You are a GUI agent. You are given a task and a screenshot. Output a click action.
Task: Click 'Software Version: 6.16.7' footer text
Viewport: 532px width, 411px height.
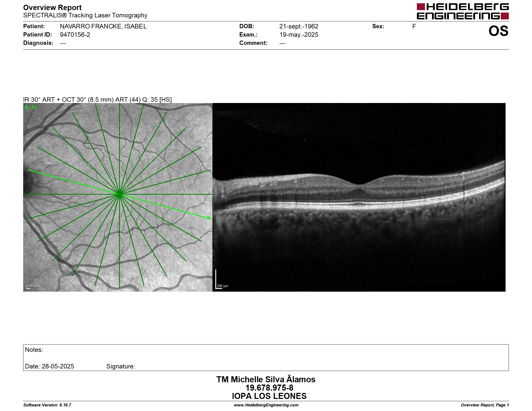pyautogui.click(x=47, y=405)
